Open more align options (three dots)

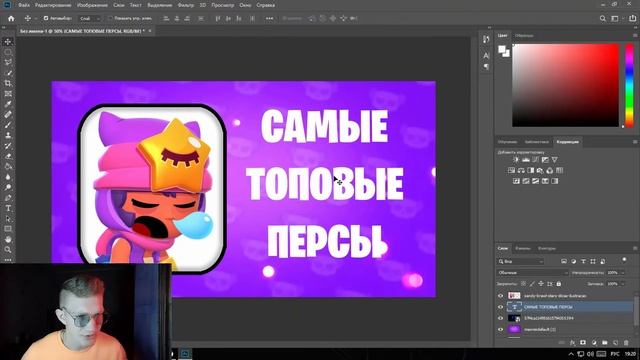tap(269, 18)
